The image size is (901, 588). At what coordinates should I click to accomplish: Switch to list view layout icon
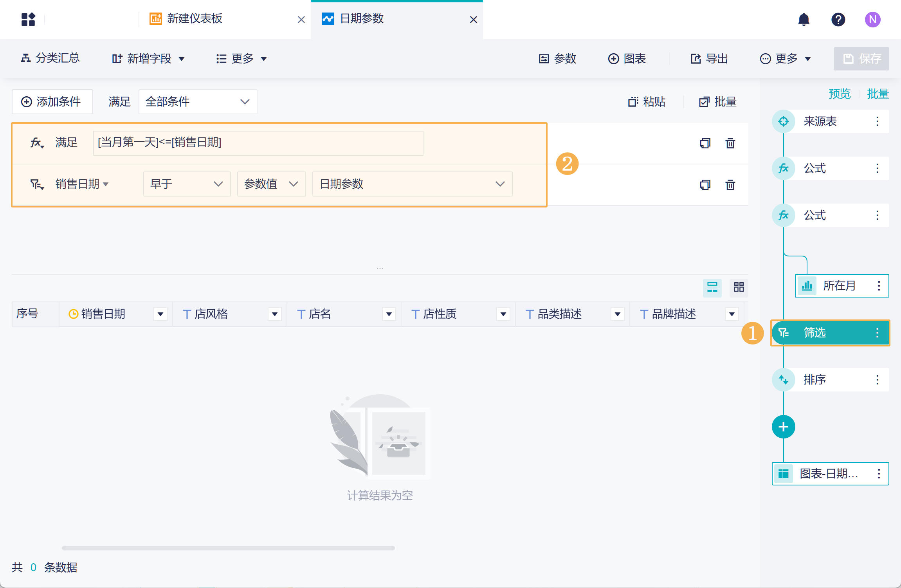point(712,288)
